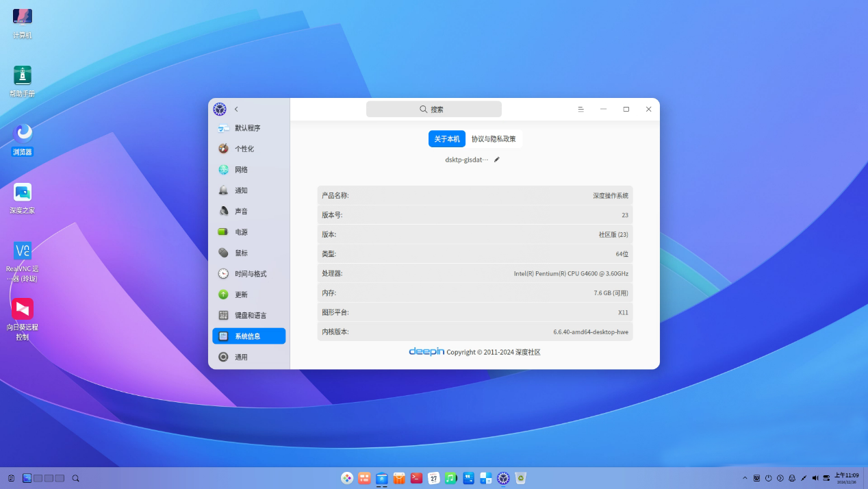The height and width of the screenshot is (489, 868).
Task: Click the circled-arrow tray icon
Action: point(780,478)
